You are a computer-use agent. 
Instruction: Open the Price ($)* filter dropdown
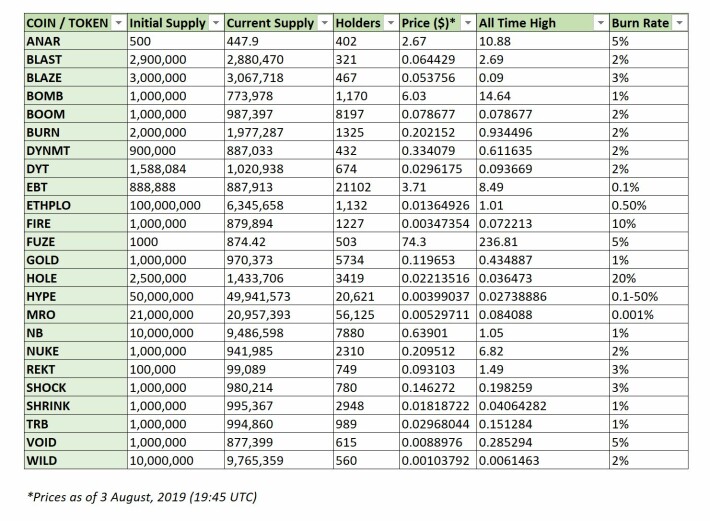[468, 23]
